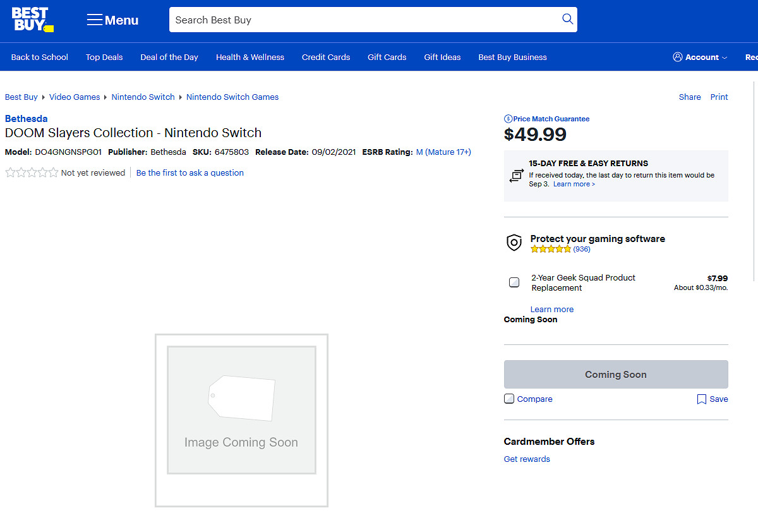This screenshot has height=532, width=758.
Task: Click the Search Best Buy input field
Action: pos(363,20)
